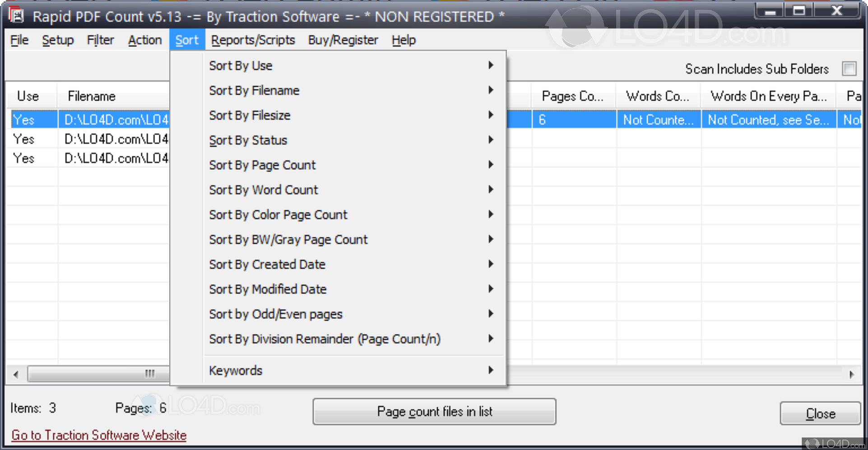
Task: Open the Go to Traction Software Website link
Action: (99, 435)
